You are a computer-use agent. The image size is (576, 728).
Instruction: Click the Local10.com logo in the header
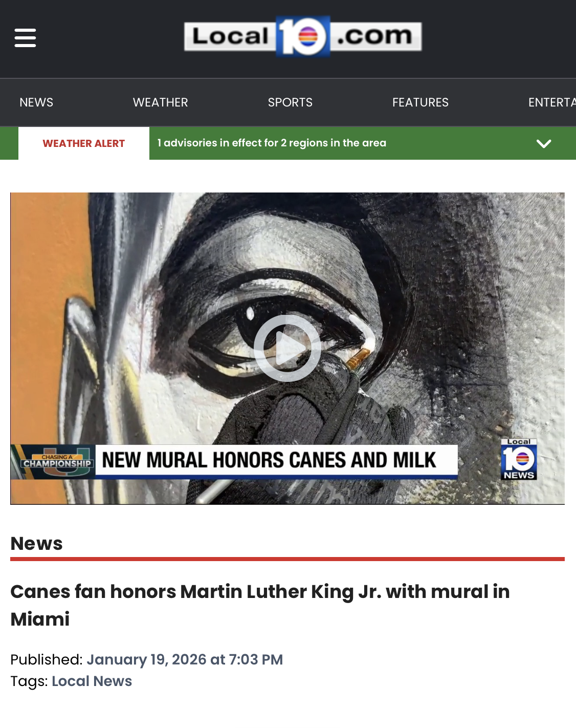pos(303,36)
